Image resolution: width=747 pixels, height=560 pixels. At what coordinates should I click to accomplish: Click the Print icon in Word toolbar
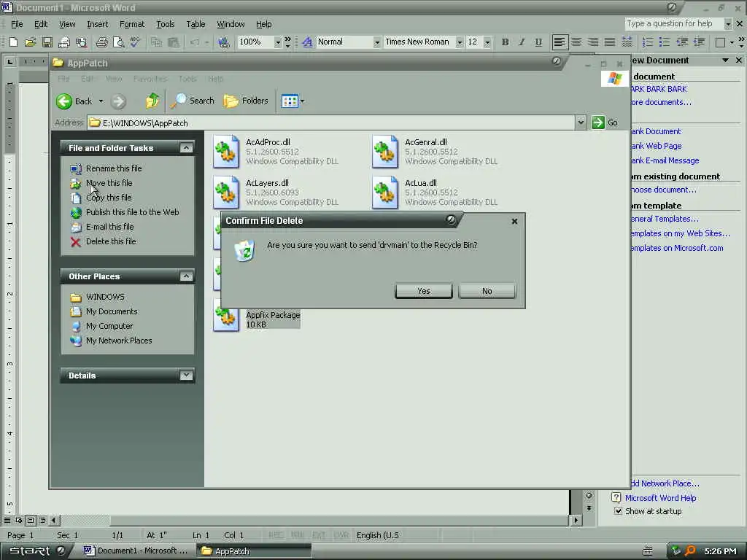101,42
